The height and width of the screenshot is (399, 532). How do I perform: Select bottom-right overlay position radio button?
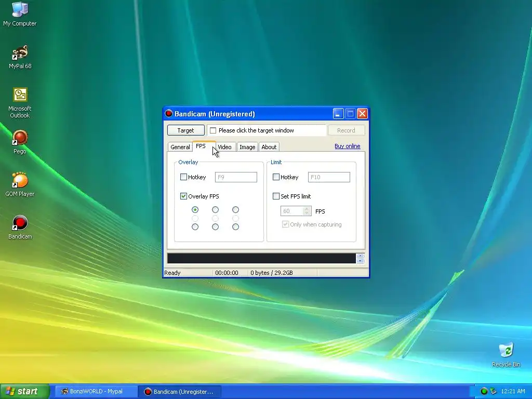235,227
